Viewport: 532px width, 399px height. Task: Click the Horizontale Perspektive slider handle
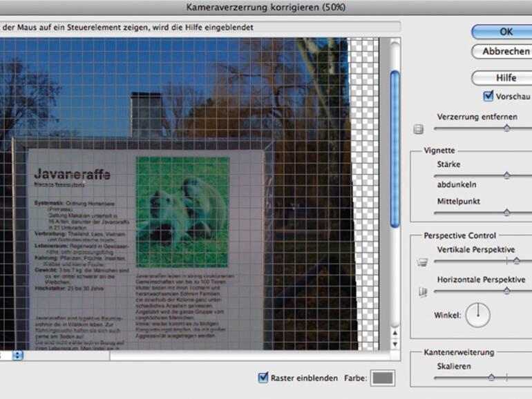point(506,291)
